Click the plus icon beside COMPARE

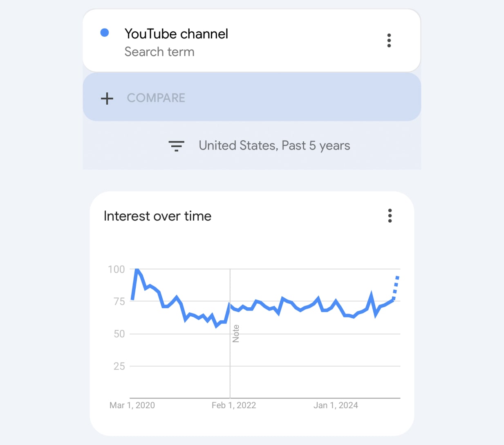(107, 98)
